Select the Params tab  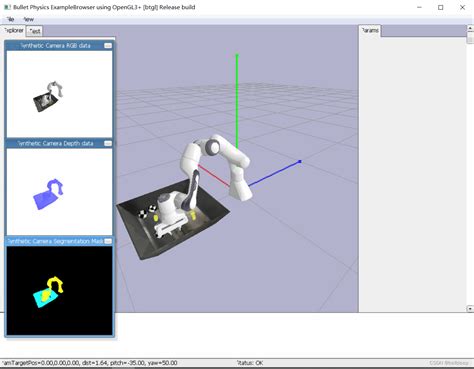pyautogui.click(x=370, y=30)
